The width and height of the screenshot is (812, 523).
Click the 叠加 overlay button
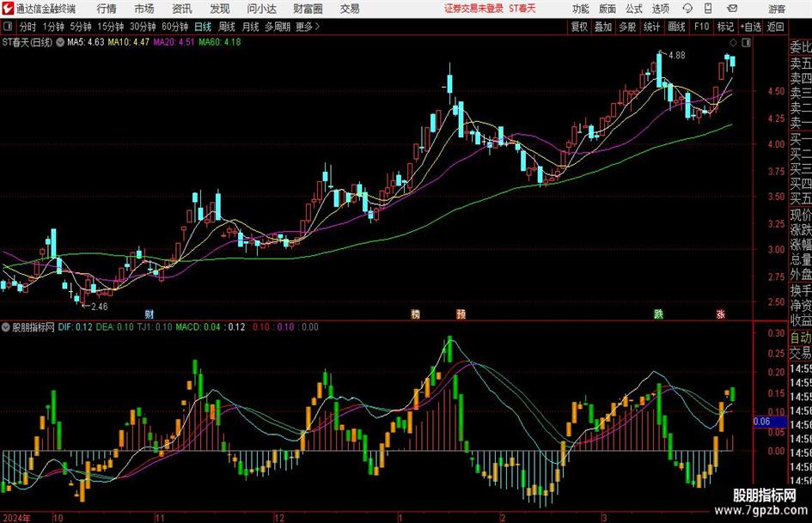tap(603, 27)
